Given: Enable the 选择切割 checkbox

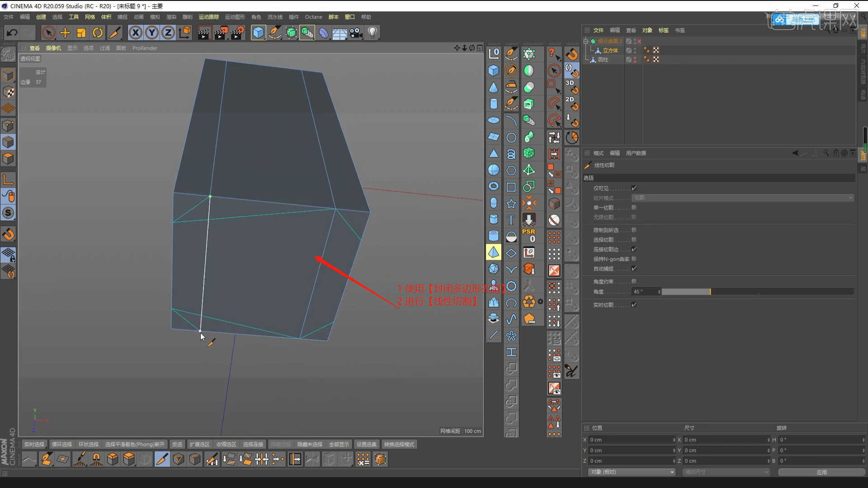Looking at the screenshot, I should click(634, 239).
